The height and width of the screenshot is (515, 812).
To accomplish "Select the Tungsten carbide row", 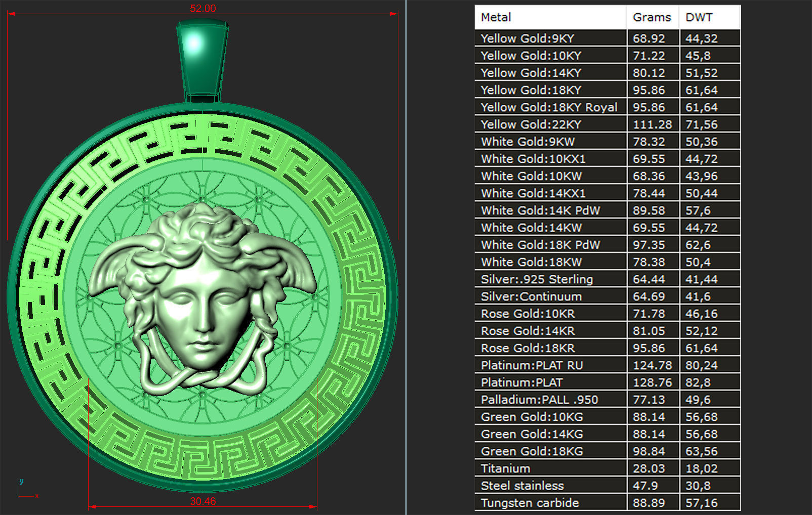I will (607, 503).
